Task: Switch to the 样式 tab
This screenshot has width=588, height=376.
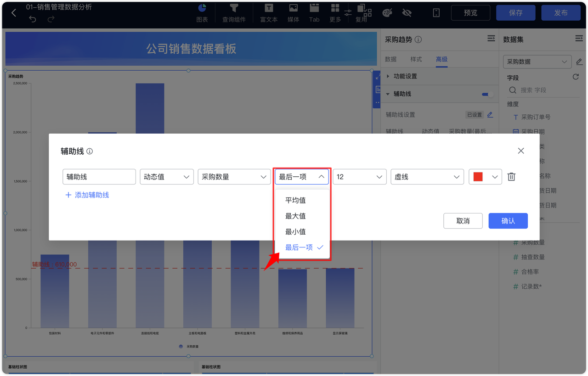Action: point(416,59)
